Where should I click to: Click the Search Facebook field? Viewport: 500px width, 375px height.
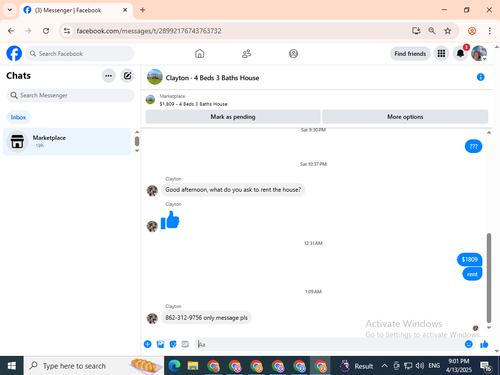click(80, 53)
